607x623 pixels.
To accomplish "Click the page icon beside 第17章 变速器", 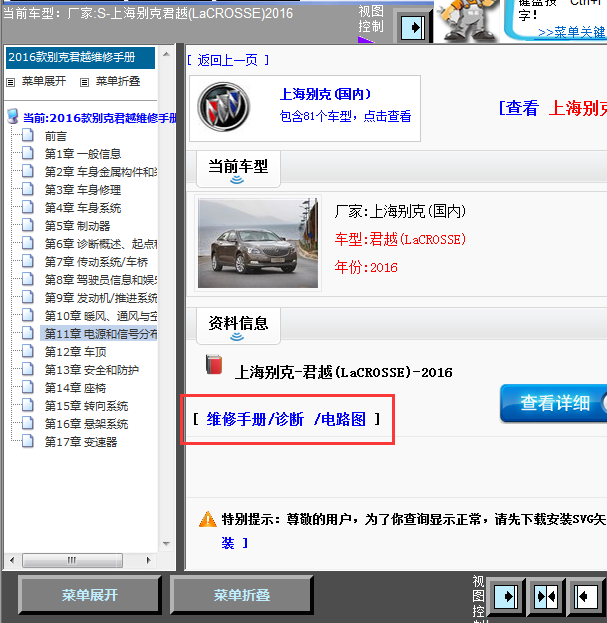I will [27, 441].
